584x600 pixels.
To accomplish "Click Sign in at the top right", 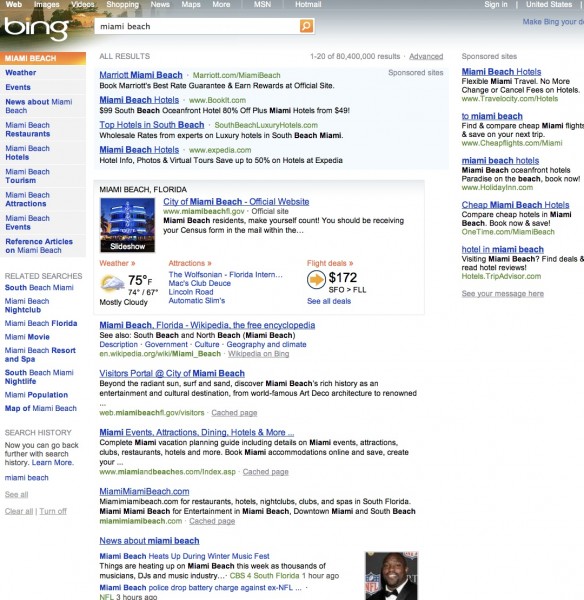I will click(x=496, y=5).
